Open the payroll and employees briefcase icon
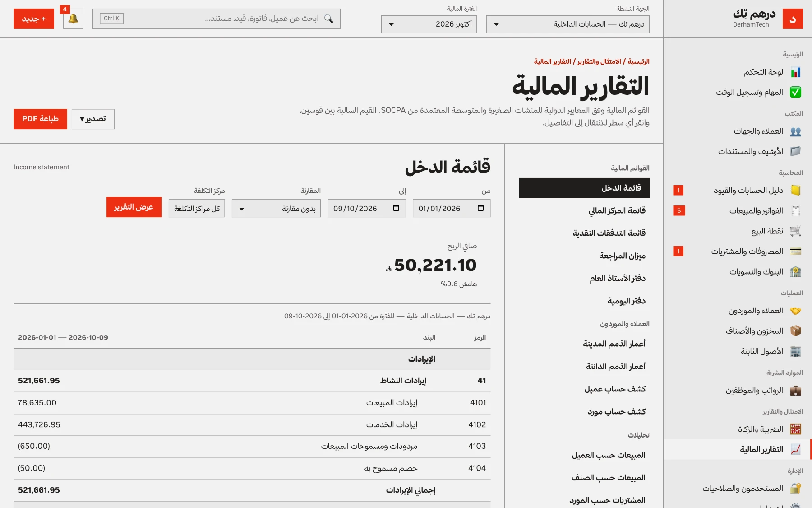 pyautogui.click(x=795, y=391)
